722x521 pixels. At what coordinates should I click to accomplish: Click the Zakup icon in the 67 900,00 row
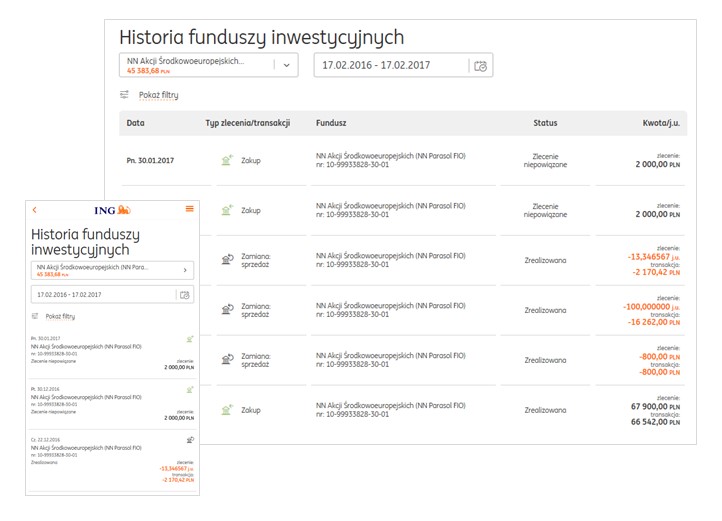tap(227, 410)
